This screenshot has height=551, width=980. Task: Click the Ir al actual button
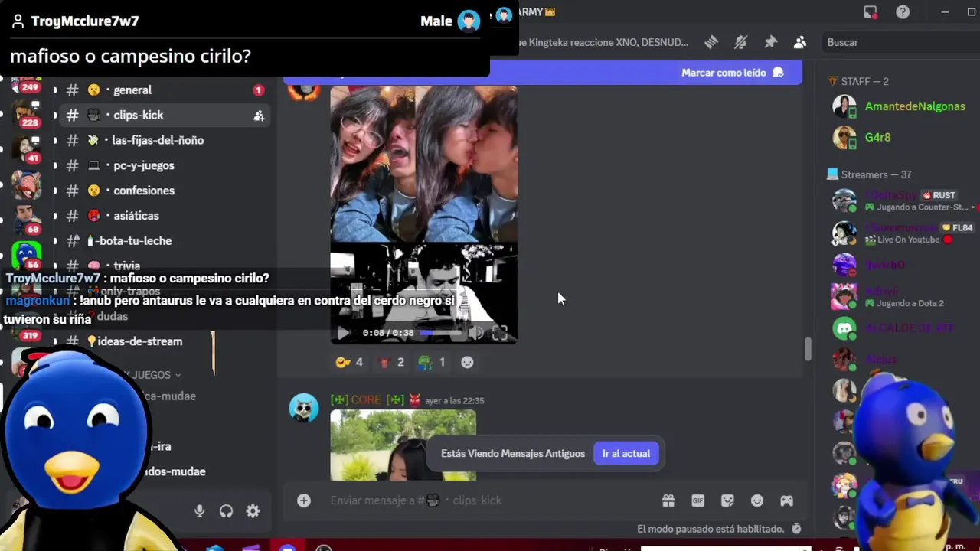point(626,454)
